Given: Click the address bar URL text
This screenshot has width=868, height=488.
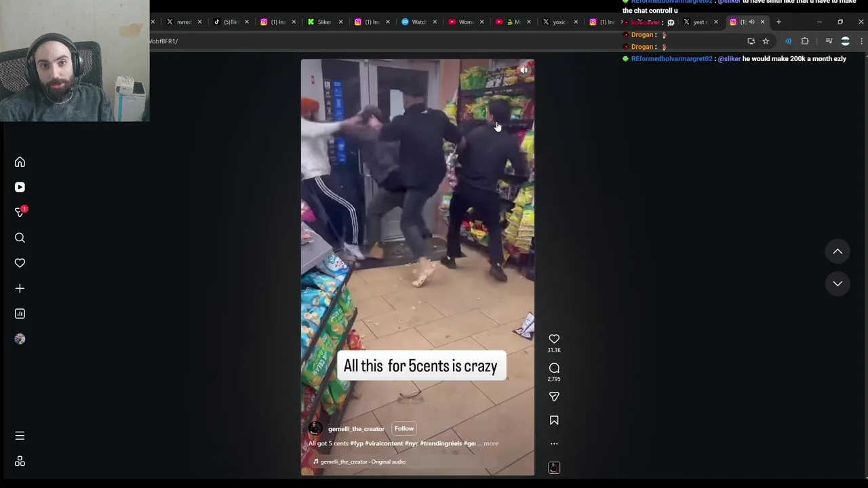Looking at the screenshot, I should tap(163, 41).
